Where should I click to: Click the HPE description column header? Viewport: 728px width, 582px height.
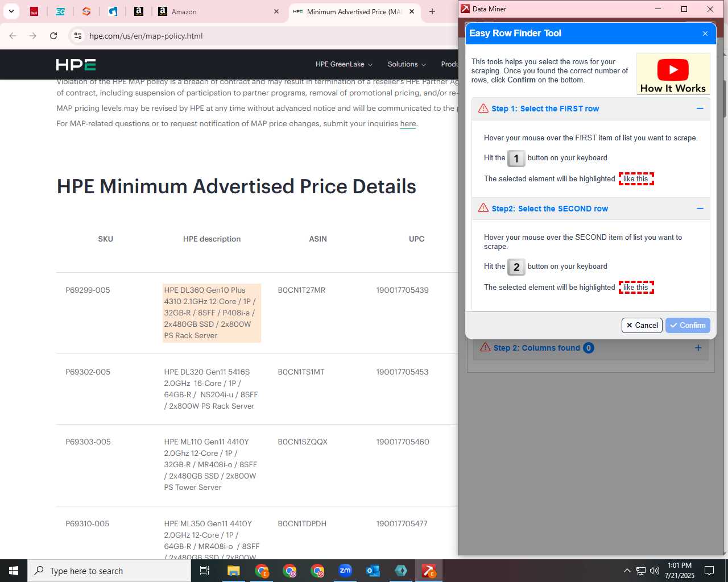point(212,239)
